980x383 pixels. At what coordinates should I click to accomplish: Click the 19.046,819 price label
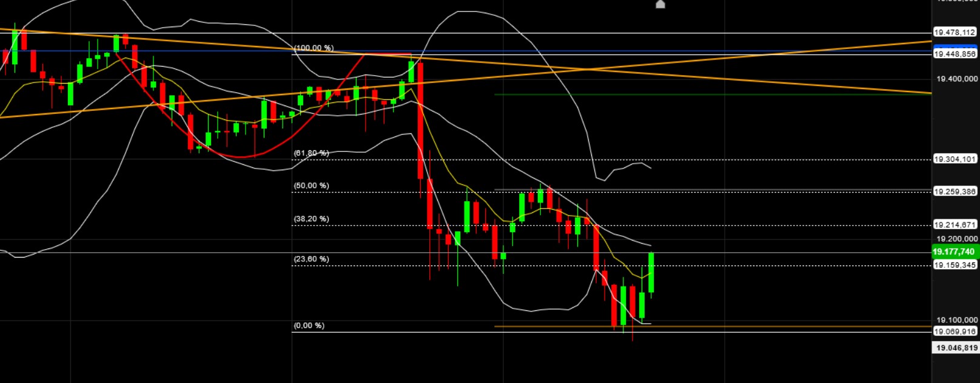click(956, 348)
